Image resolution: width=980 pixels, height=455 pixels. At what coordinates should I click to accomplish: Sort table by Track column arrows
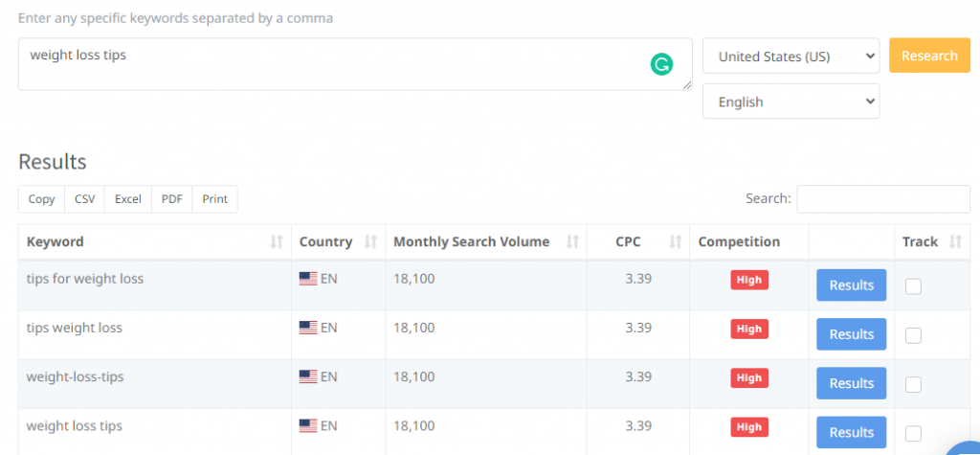point(954,242)
